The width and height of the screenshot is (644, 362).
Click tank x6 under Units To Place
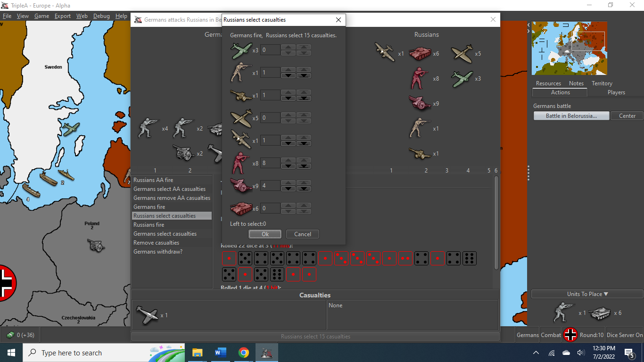(x=600, y=313)
